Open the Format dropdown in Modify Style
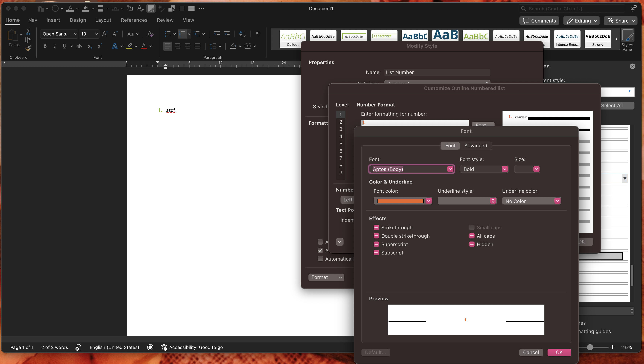644x364 pixels. [326, 277]
